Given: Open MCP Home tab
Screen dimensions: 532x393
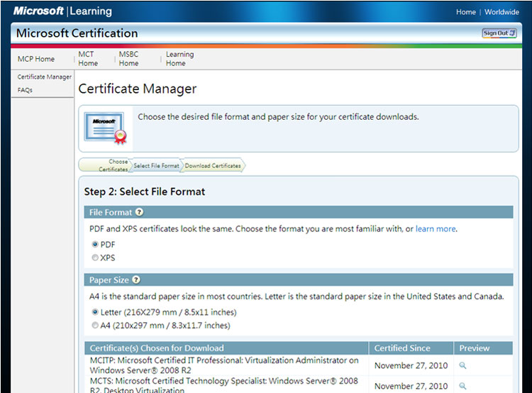Looking at the screenshot, I should click(36, 59).
